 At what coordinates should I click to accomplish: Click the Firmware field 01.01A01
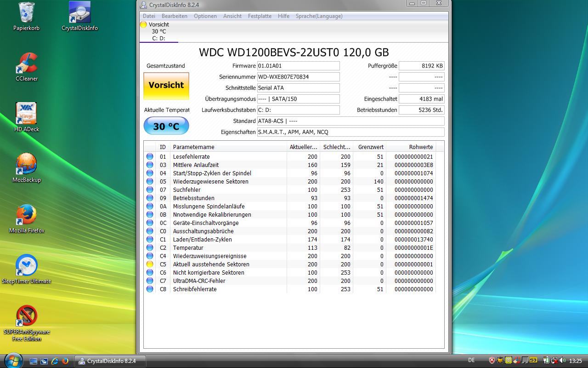click(x=298, y=66)
